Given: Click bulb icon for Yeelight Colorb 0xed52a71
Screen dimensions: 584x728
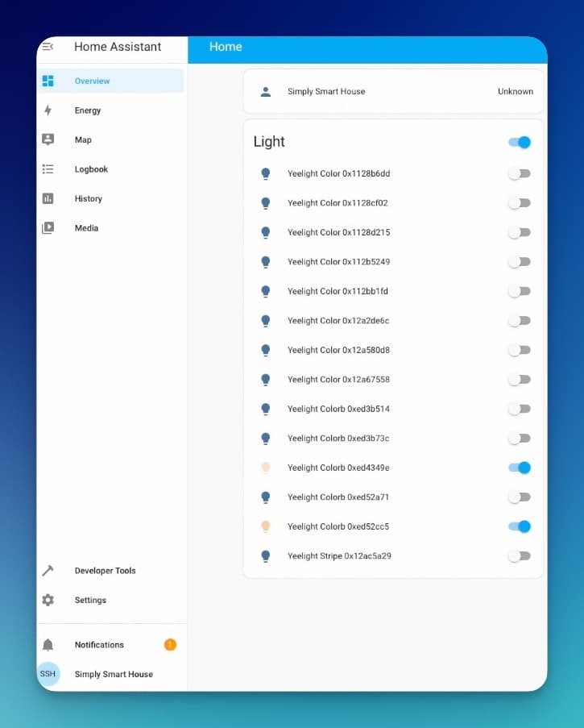Looking at the screenshot, I should 266,497.
